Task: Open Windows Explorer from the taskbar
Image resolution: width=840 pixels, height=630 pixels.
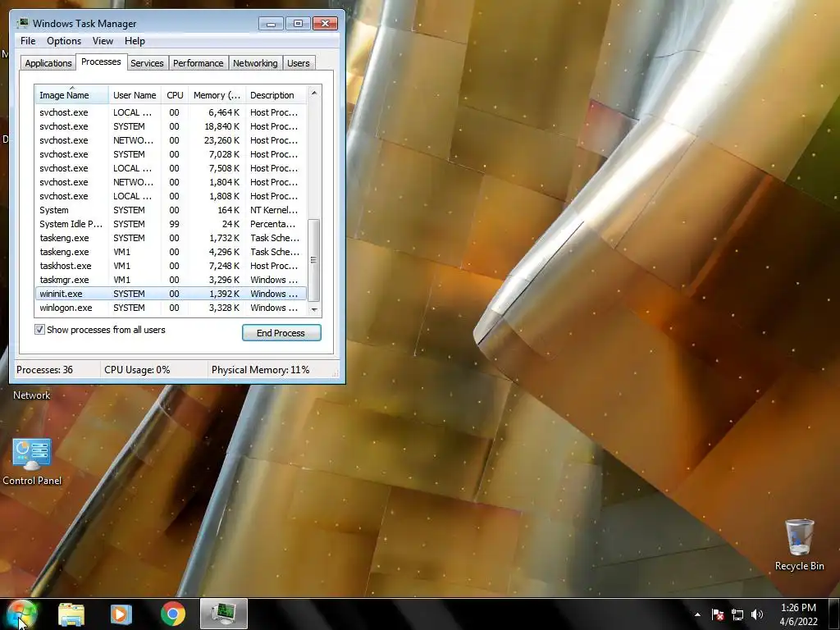Action: click(x=71, y=614)
